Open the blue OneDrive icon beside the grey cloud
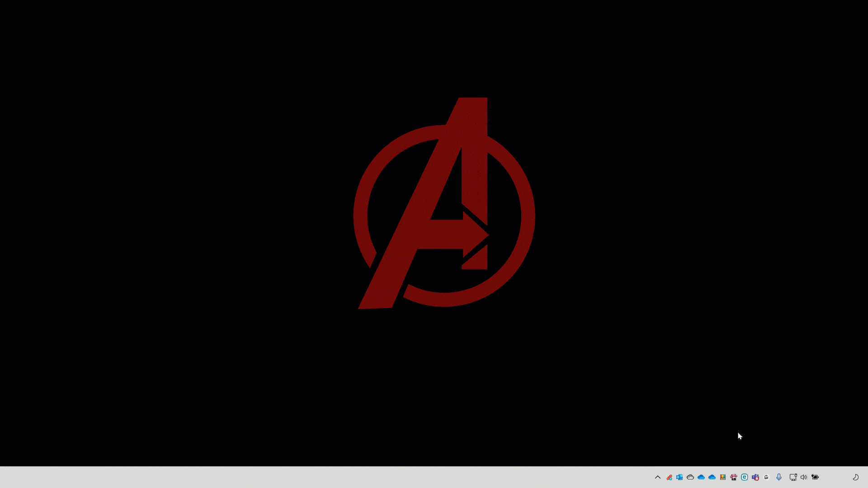The width and height of the screenshot is (868, 488). [x=701, y=477]
